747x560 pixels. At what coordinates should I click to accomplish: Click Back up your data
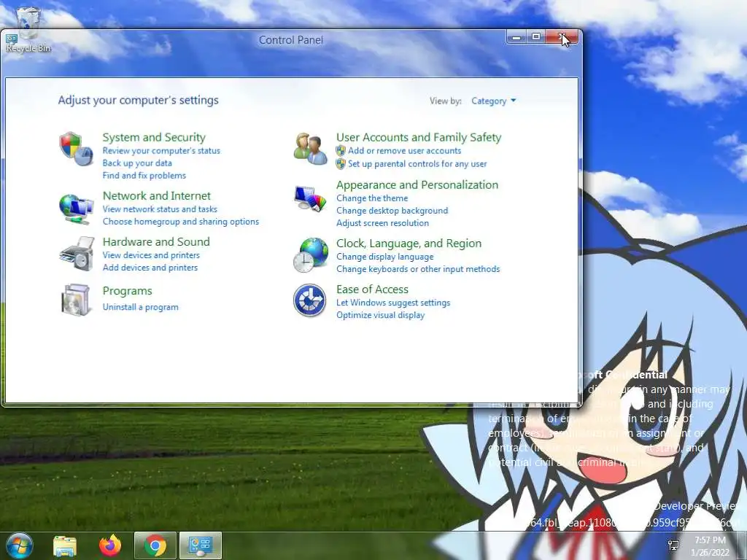click(137, 163)
